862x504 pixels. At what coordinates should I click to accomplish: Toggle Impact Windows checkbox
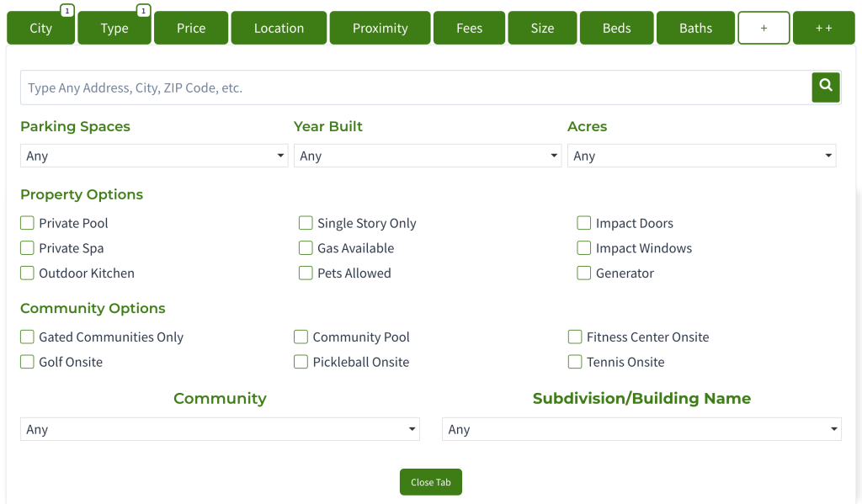pyautogui.click(x=584, y=248)
